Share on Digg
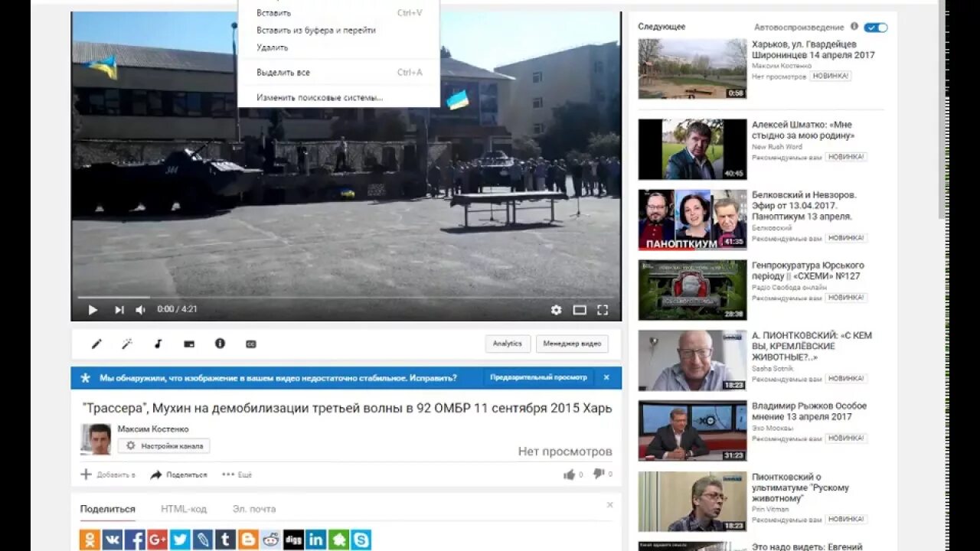Screen dimensions: 980x551 click(x=293, y=540)
